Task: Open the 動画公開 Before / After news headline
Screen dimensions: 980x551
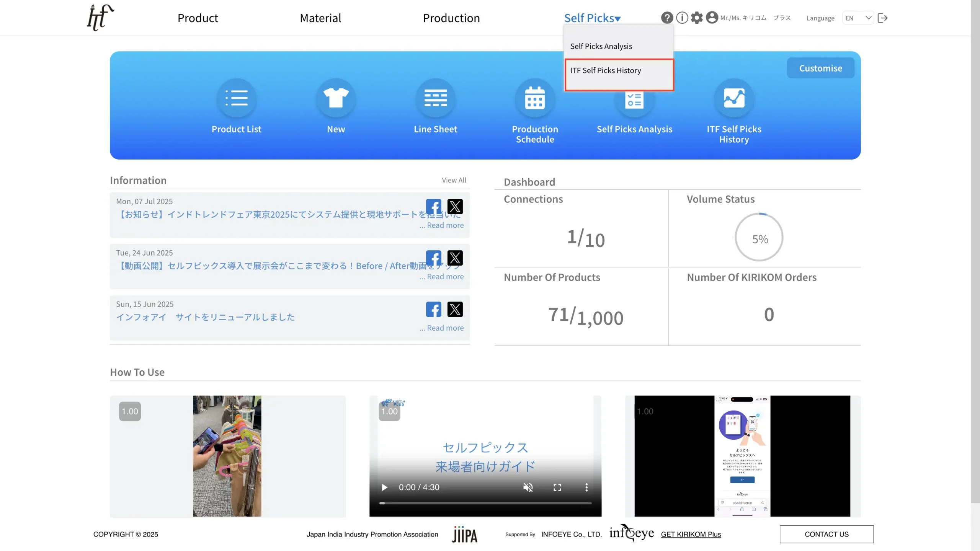Action: point(289,266)
